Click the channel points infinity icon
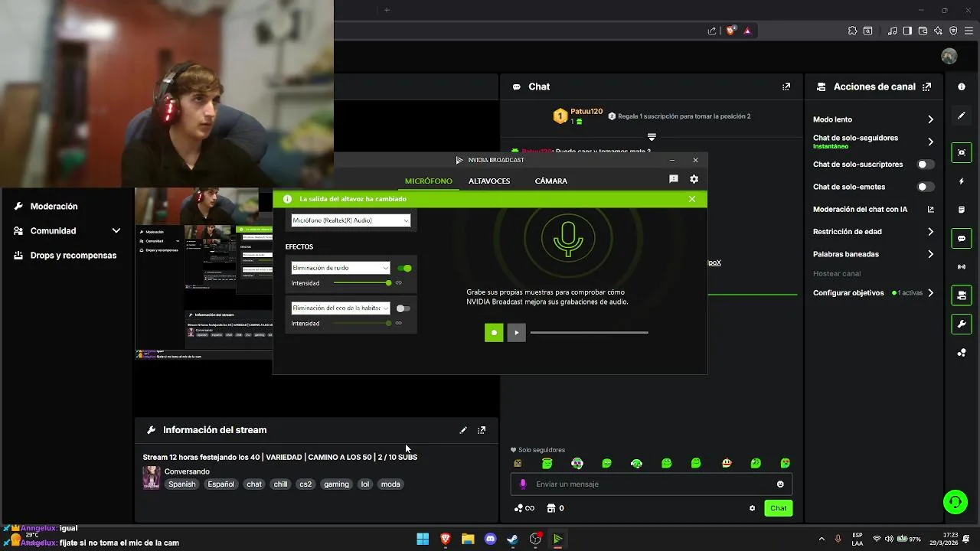Viewport: 980px width, 551px height. [524, 508]
